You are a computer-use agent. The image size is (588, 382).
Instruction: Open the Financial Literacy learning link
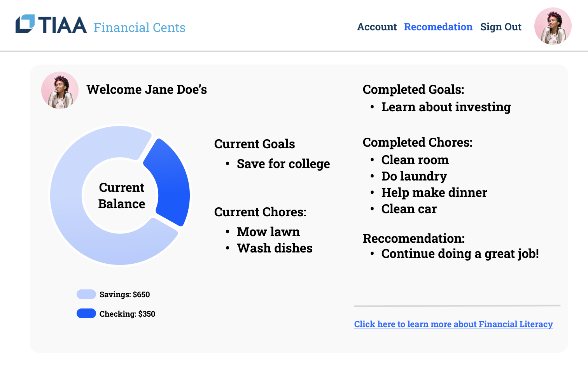pos(453,324)
